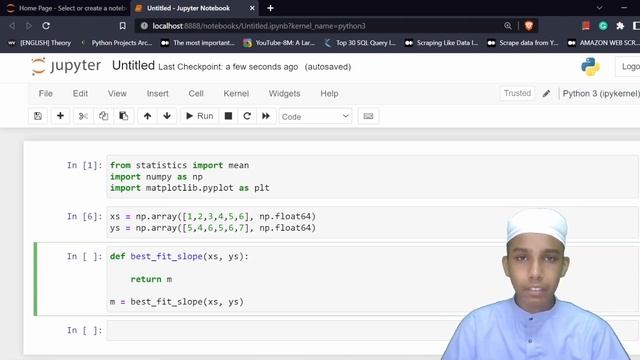Click the Python logo icon

[x=590, y=67]
